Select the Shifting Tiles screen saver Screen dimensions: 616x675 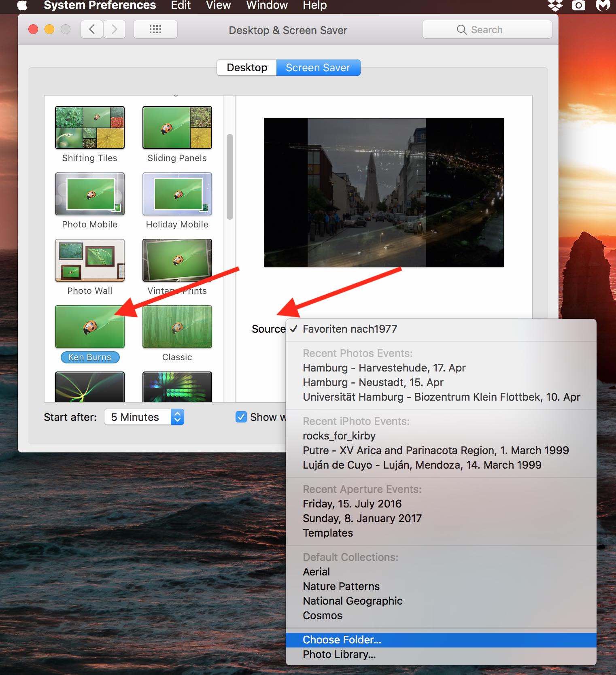tap(90, 127)
